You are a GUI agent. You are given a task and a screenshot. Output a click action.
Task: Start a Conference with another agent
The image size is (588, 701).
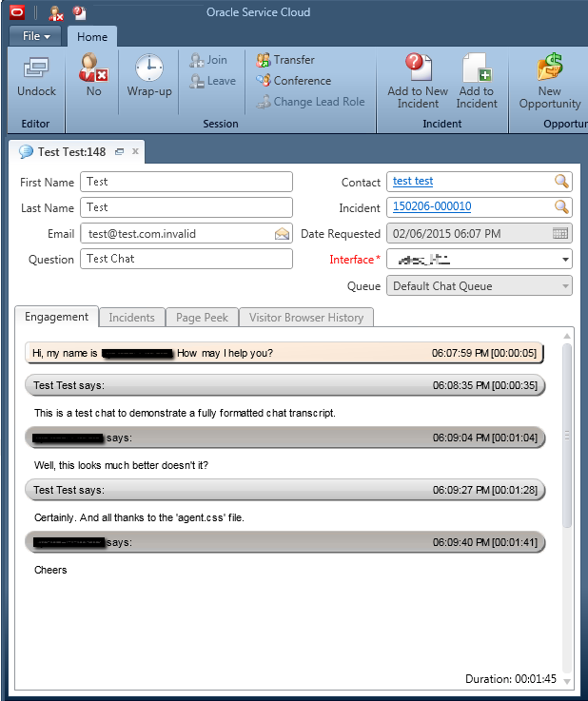click(294, 81)
